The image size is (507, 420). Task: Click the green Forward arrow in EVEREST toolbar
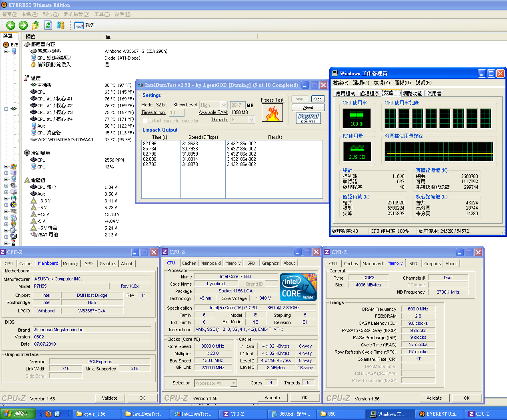pos(23,25)
